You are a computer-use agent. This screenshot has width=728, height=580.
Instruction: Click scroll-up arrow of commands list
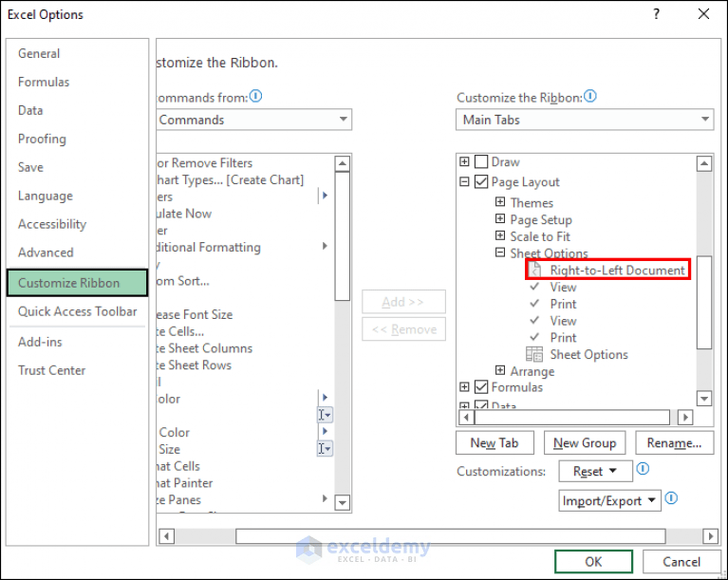pyautogui.click(x=343, y=163)
